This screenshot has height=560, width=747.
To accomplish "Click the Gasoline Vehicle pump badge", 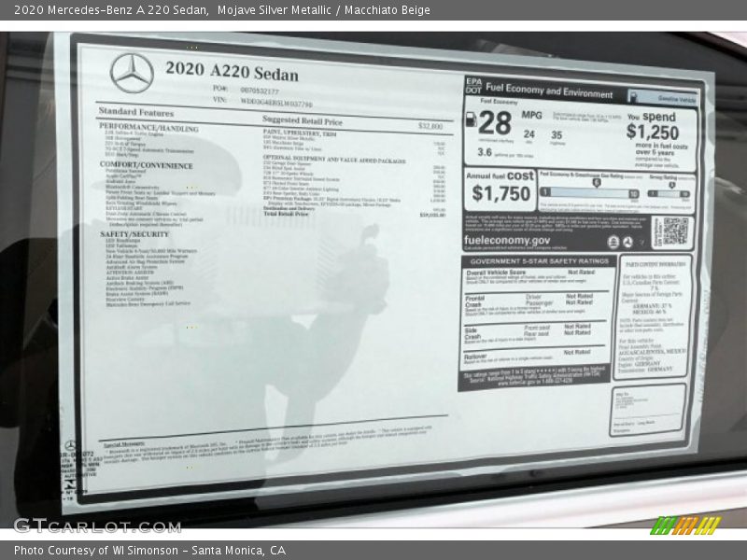I will 664,97.
